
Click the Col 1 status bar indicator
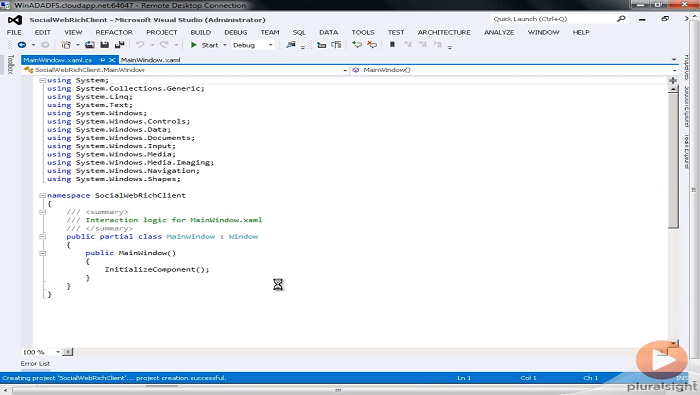click(x=528, y=378)
